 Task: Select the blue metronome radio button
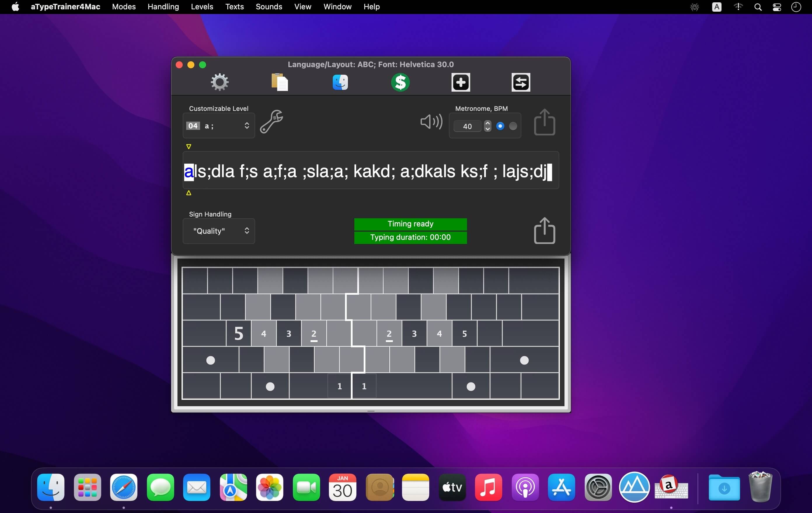500,126
